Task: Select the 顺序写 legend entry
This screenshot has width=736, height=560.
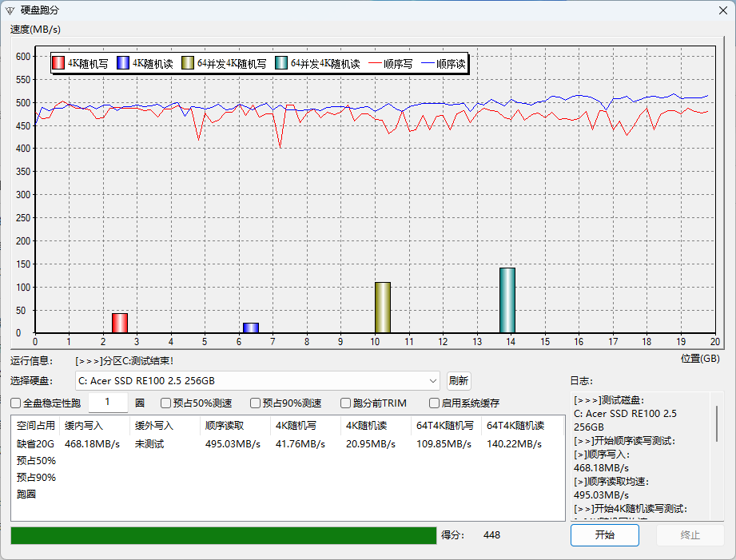Action: (x=386, y=62)
